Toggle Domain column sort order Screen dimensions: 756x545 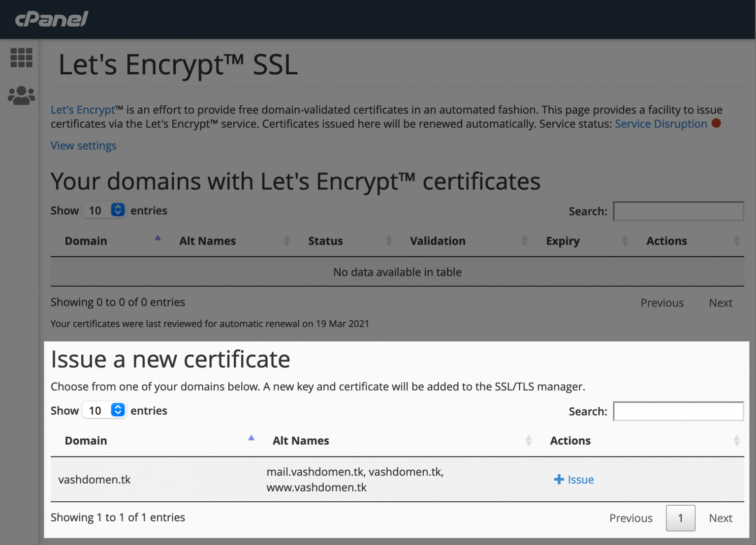point(157,238)
